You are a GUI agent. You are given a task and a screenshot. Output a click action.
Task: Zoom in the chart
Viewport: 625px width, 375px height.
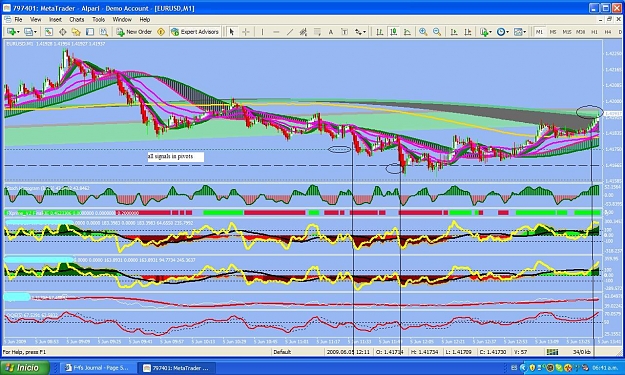click(423, 32)
